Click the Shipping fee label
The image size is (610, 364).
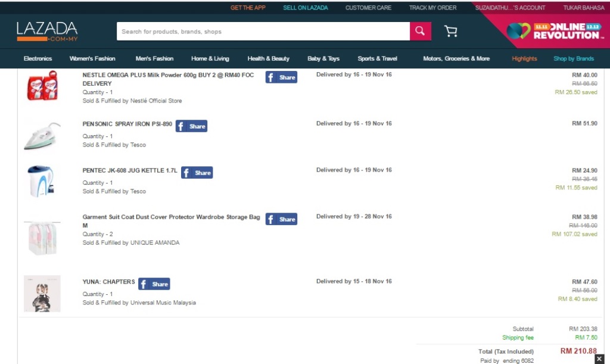(x=518, y=338)
